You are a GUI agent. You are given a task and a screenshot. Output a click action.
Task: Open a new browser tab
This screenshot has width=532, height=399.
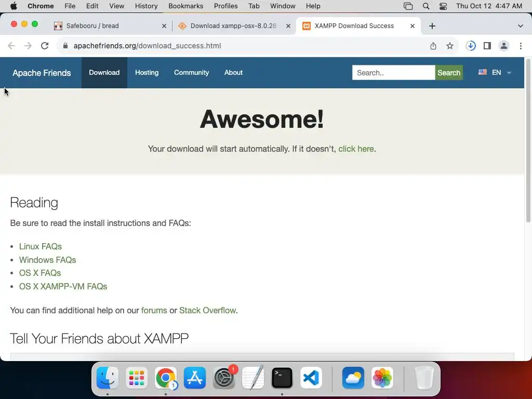[432, 26]
